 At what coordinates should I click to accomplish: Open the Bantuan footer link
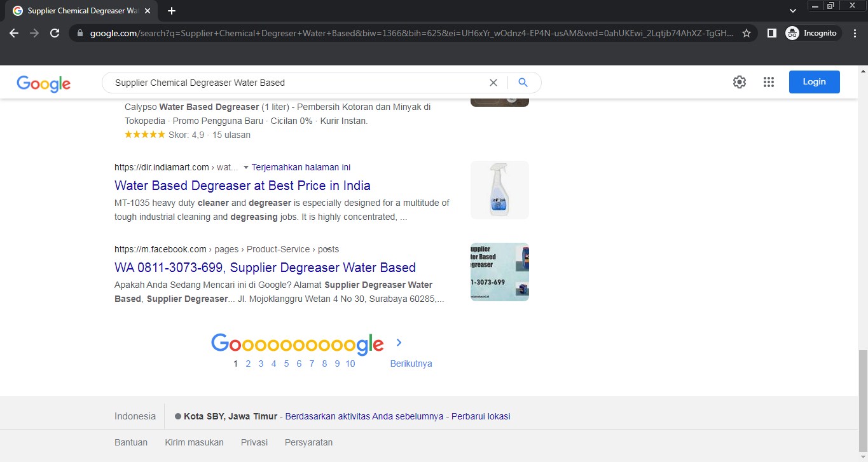pos(131,442)
